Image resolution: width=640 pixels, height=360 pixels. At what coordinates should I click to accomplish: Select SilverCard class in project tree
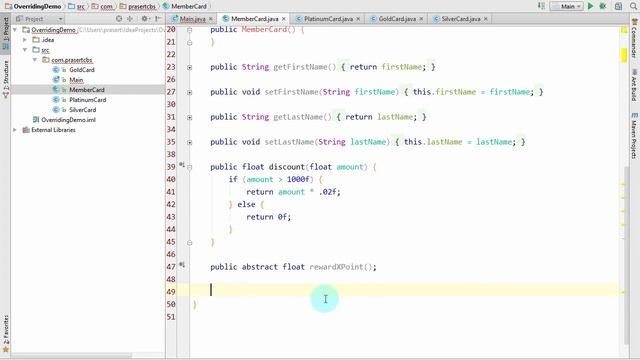coord(82,110)
